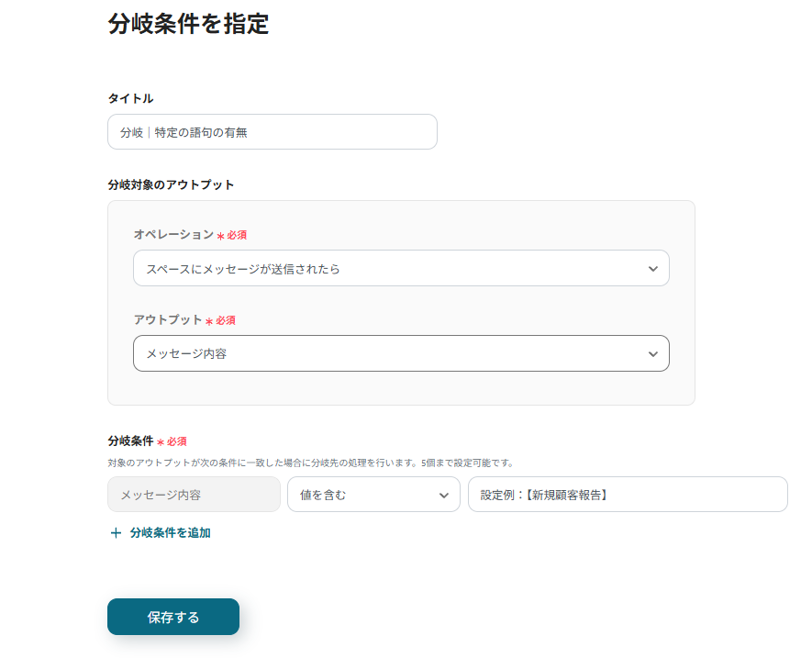Screen dimensions: 812x658
Task: Click the 分岐条件を指定 page heading
Action: (188, 25)
